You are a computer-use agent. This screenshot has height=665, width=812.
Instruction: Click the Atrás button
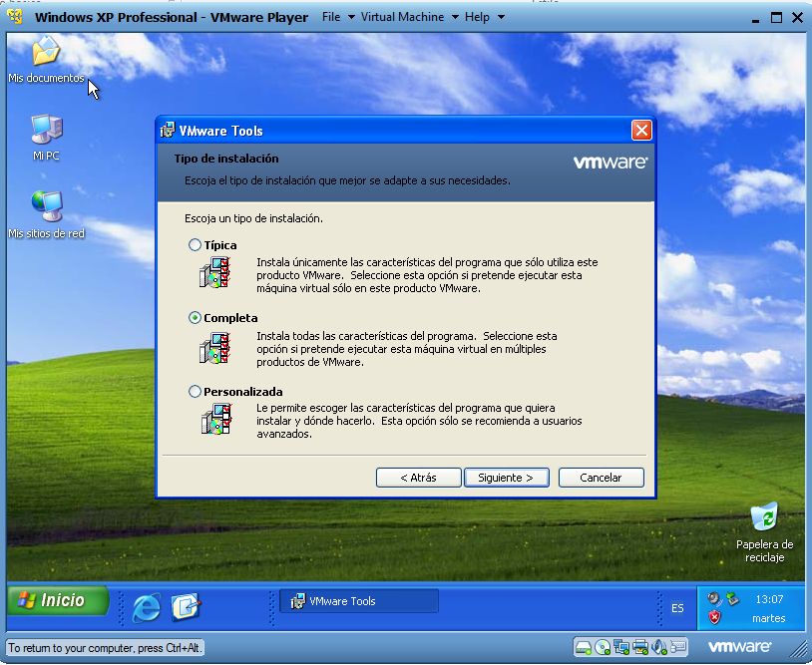click(417, 478)
